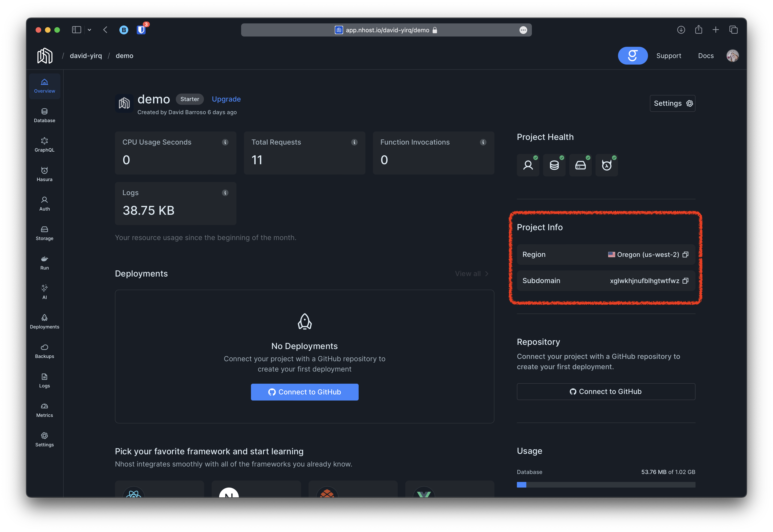
Task: Open Metrics in the sidebar
Action: (x=44, y=410)
